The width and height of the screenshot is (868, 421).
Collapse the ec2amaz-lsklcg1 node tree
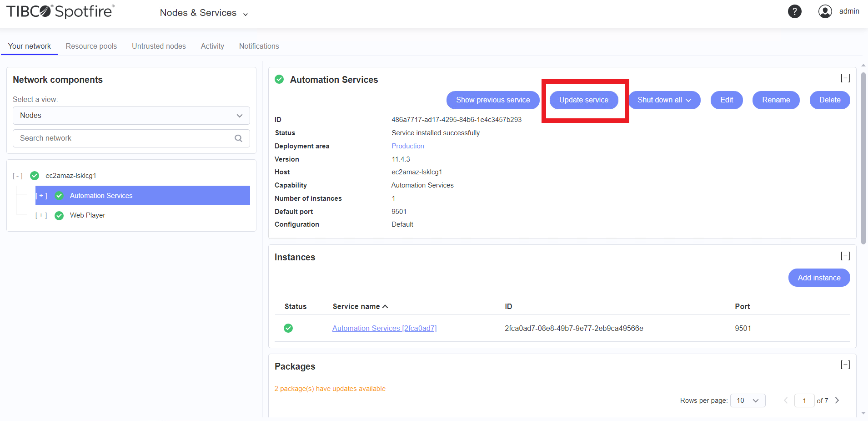coord(18,176)
